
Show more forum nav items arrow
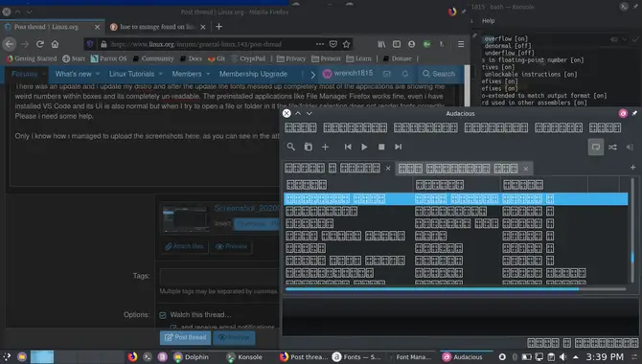pos(312,74)
